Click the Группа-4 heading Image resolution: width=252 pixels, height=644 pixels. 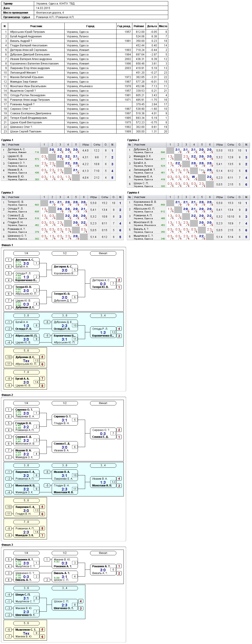point(133,193)
